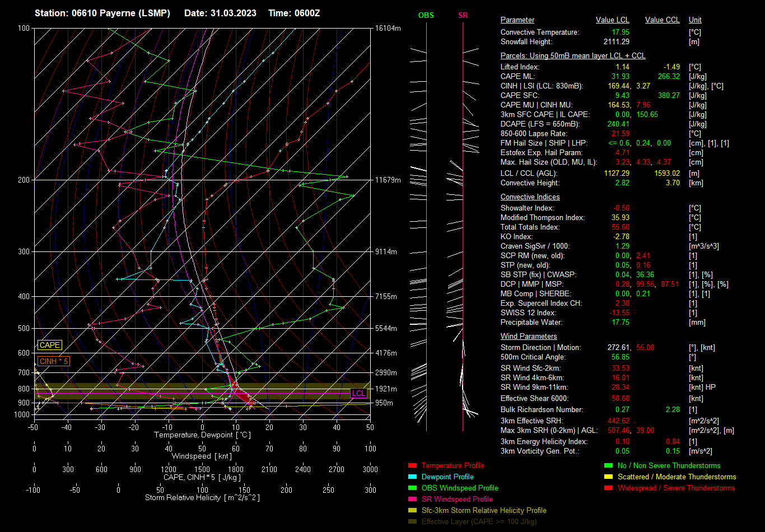Click the Parcels 50mB mean layer heading
This screenshot has width=765, height=532.
572,56
